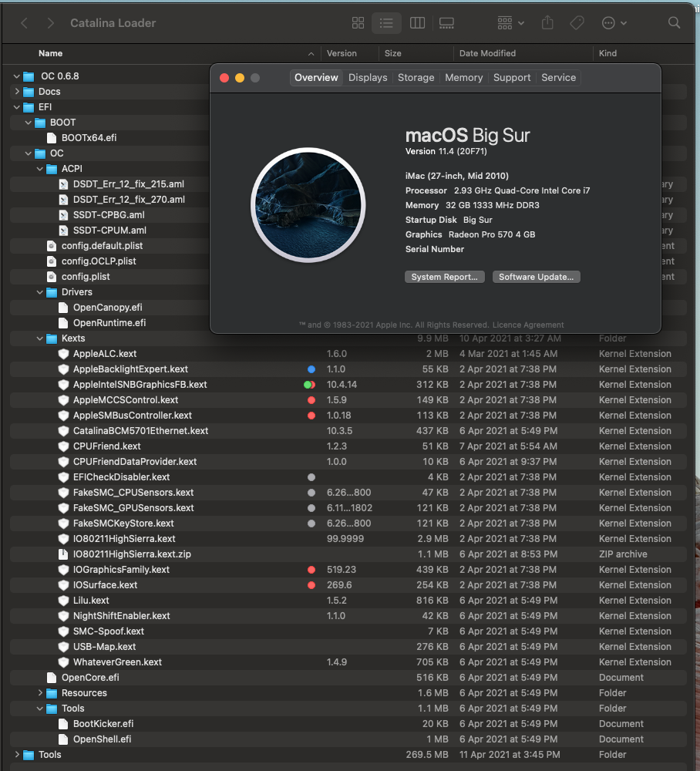Select the OpenShell.efi document icon
The width and height of the screenshot is (700, 771).
(63, 739)
